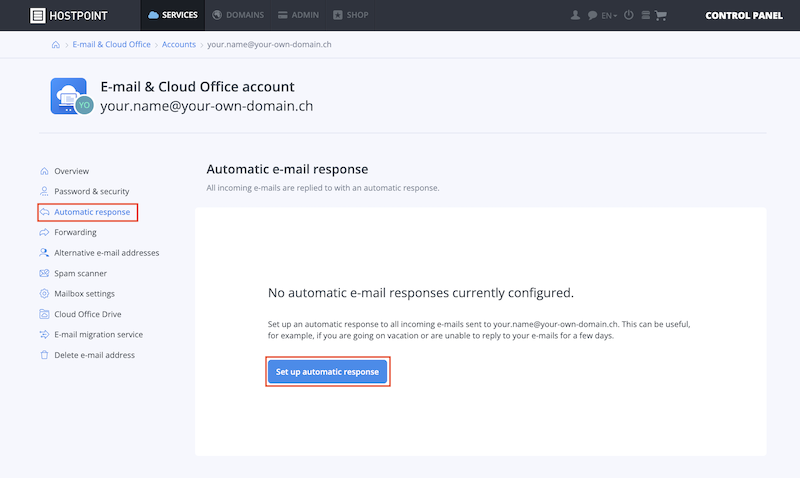
Task: Go to the Admin tab
Action: (x=298, y=15)
